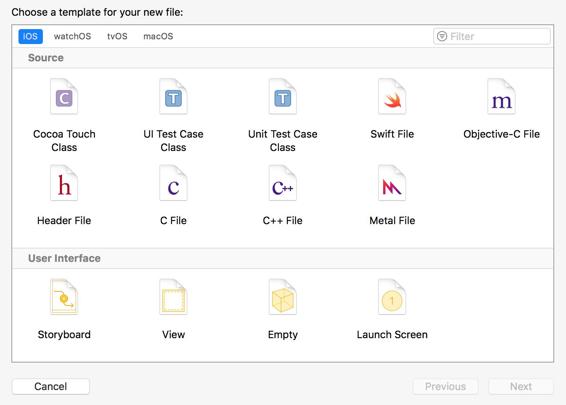Select the Launch Screen template
566x405 pixels.
point(392,297)
